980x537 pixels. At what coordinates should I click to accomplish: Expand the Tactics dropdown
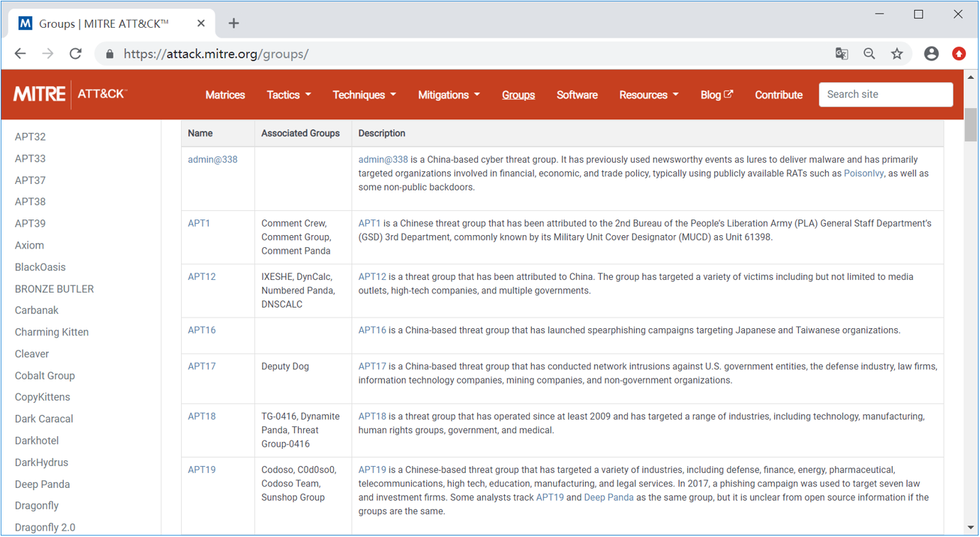(x=289, y=94)
